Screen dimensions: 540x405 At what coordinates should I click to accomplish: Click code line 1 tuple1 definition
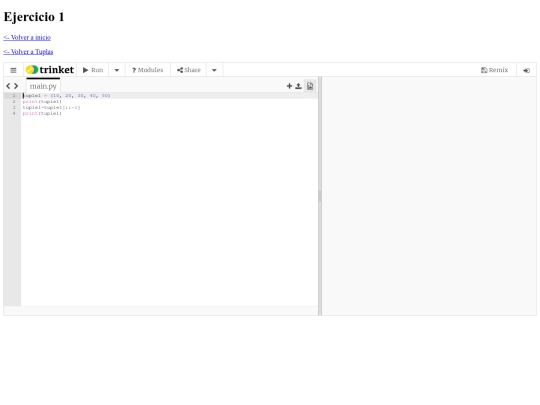(x=66, y=96)
